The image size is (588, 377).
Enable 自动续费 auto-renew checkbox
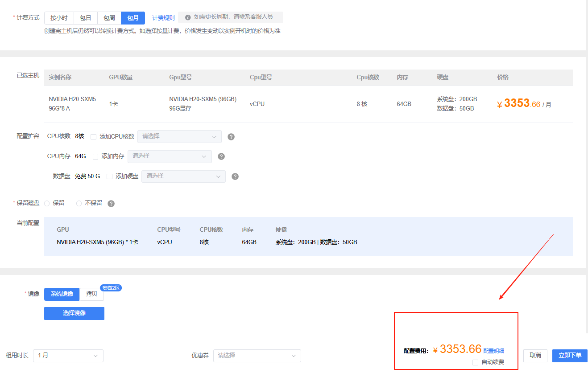[475, 362]
